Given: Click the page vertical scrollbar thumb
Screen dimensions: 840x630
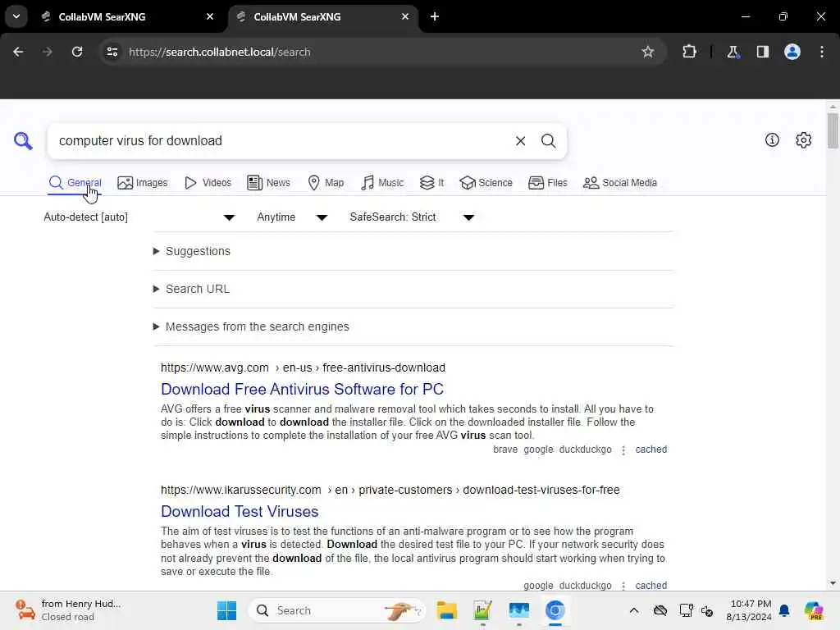Looking at the screenshot, I should 832,130.
